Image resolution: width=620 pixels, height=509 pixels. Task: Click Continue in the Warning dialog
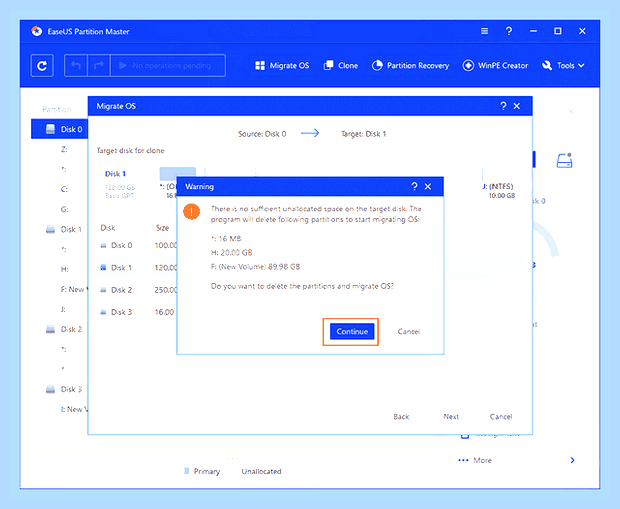tap(352, 331)
